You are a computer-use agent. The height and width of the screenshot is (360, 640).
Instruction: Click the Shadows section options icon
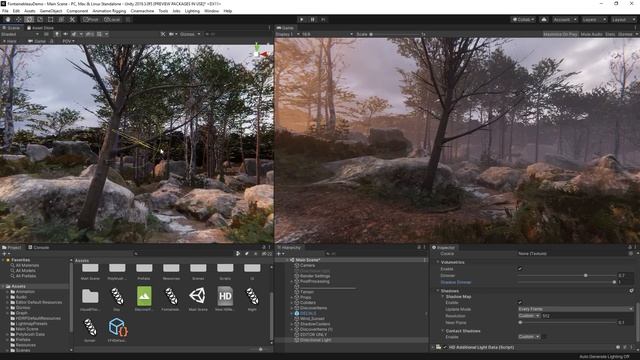[x=631, y=291]
